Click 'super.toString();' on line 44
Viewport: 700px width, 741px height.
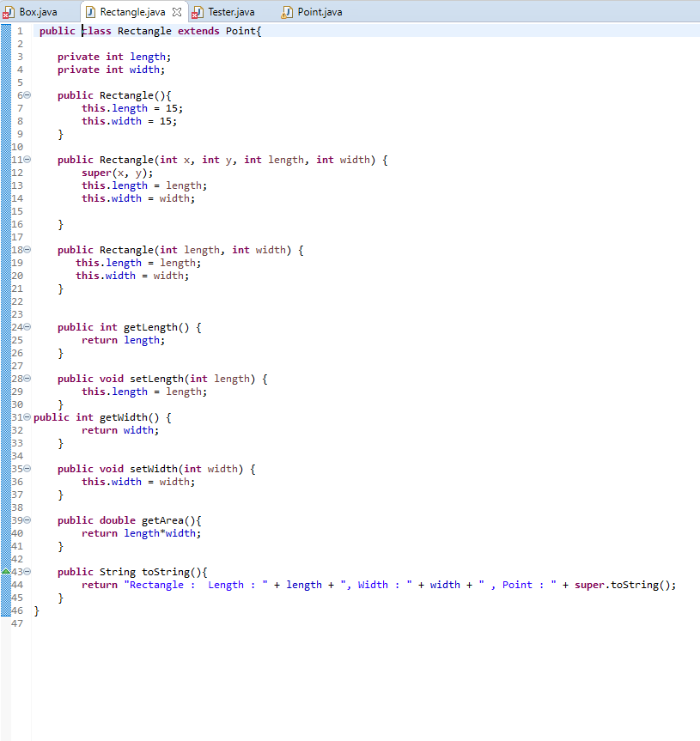625,585
